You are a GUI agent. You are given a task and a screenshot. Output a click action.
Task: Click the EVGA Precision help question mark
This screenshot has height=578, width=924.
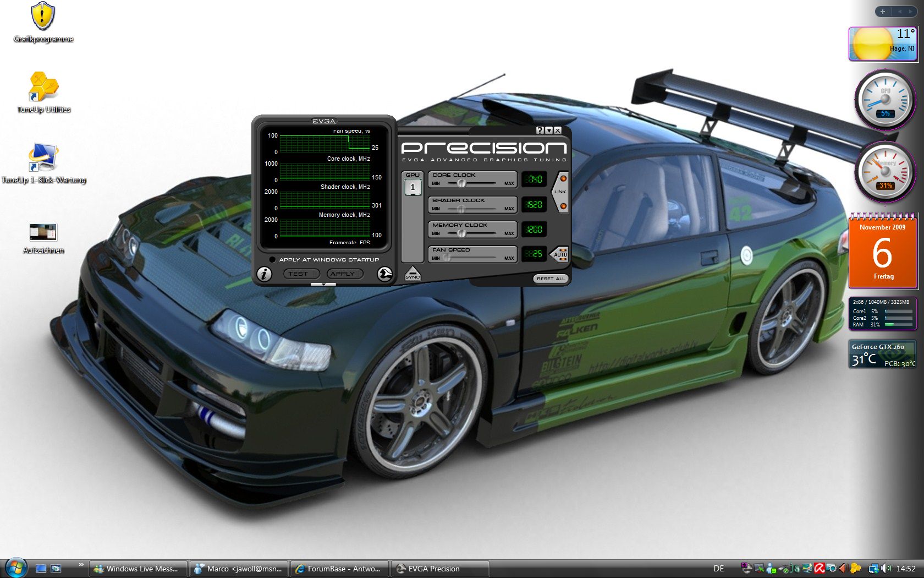(x=540, y=130)
